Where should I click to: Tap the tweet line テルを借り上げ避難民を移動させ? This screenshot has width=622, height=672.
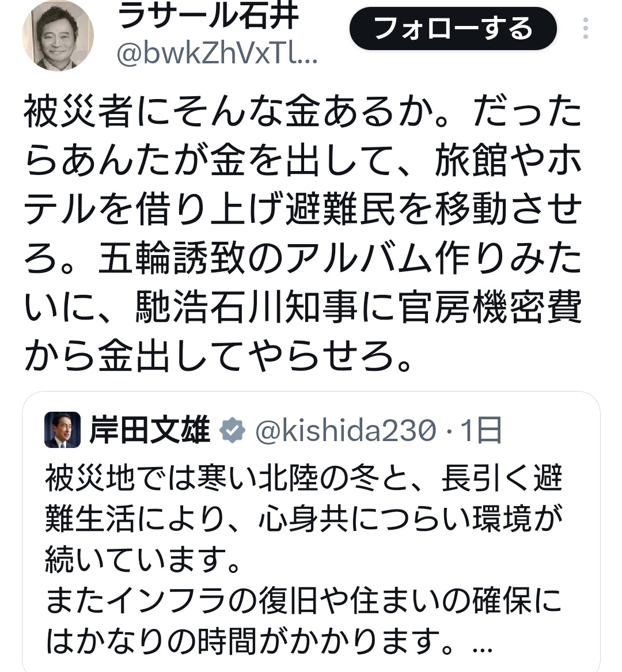302,209
